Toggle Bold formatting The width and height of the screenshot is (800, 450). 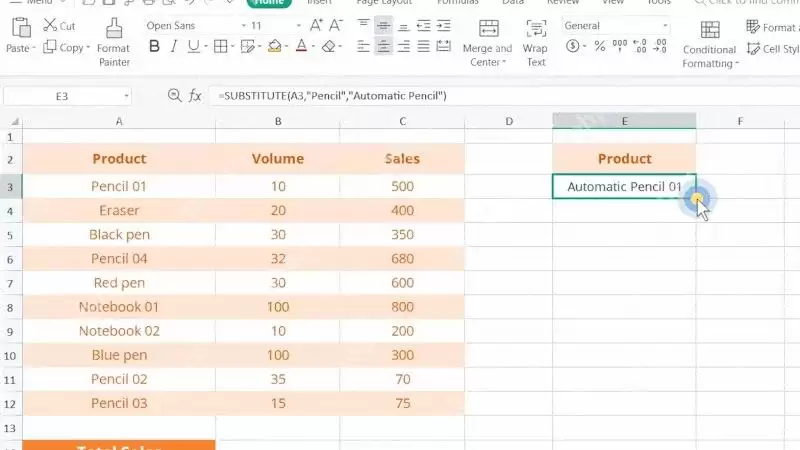(x=154, y=47)
